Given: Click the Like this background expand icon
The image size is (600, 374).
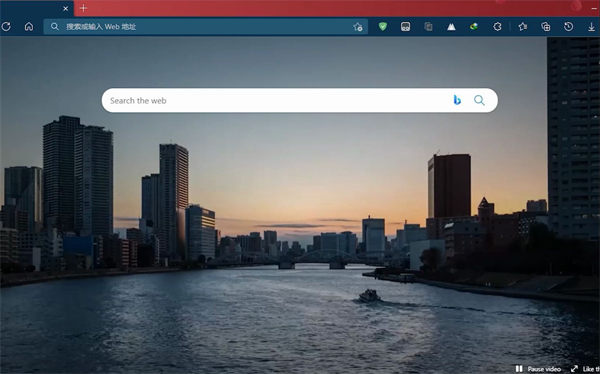Looking at the screenshot, I should 574,369.
